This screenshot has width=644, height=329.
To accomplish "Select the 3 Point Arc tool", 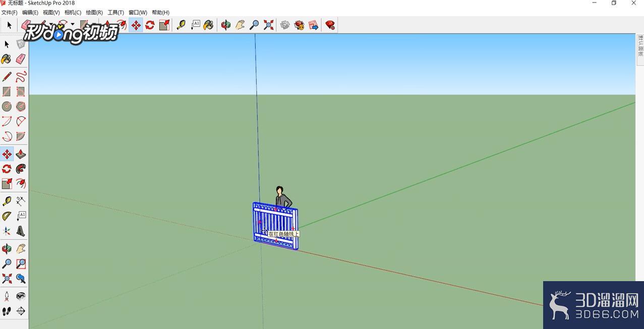I will [7, 137].
